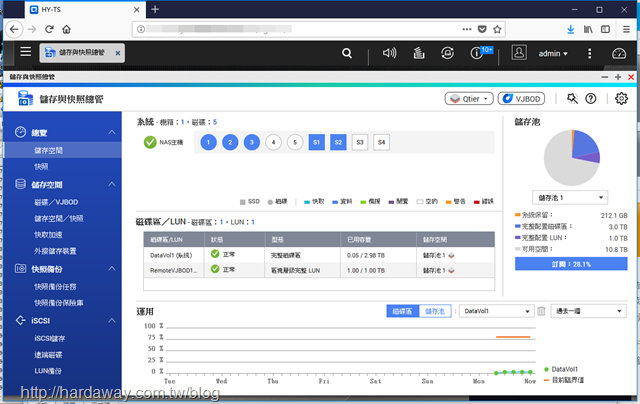640x404 pixels.
Task: Click the 已用容量 column header
Action: click(378, 240)
